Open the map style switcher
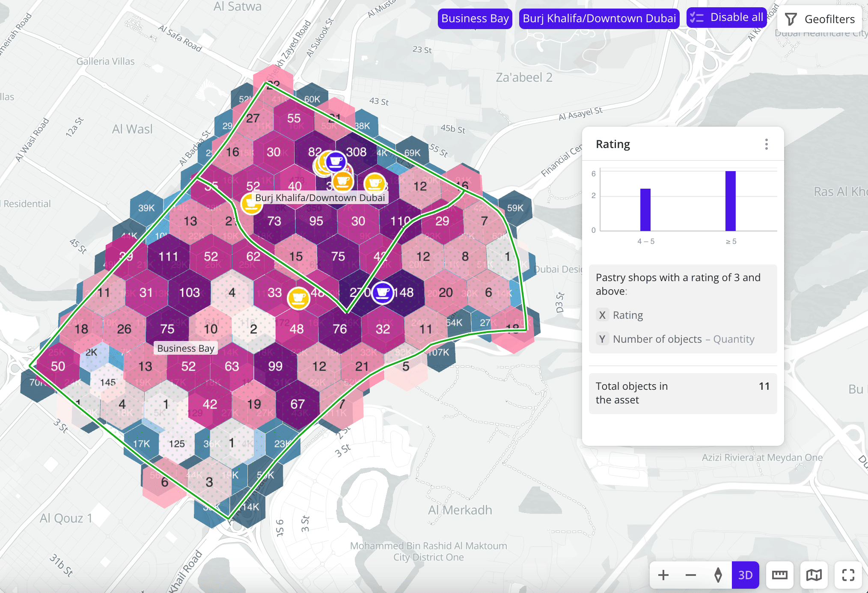868x593 pixels. (x=814, y=575)
